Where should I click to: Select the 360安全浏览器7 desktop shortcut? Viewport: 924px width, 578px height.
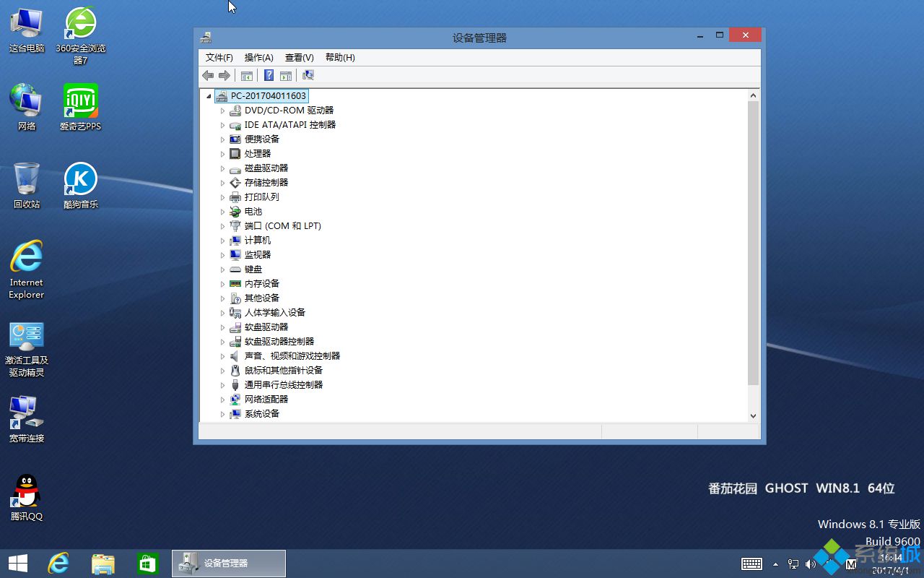coord(81,36)
